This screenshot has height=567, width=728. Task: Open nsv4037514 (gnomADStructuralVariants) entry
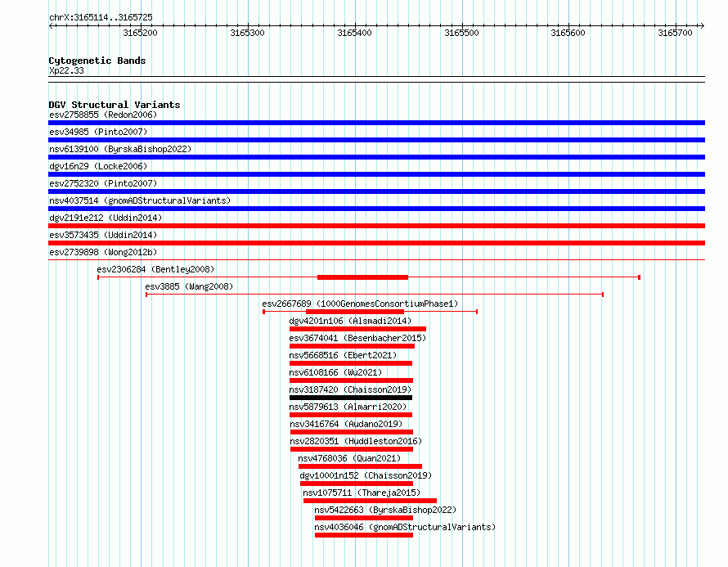[x=140, y=200]
